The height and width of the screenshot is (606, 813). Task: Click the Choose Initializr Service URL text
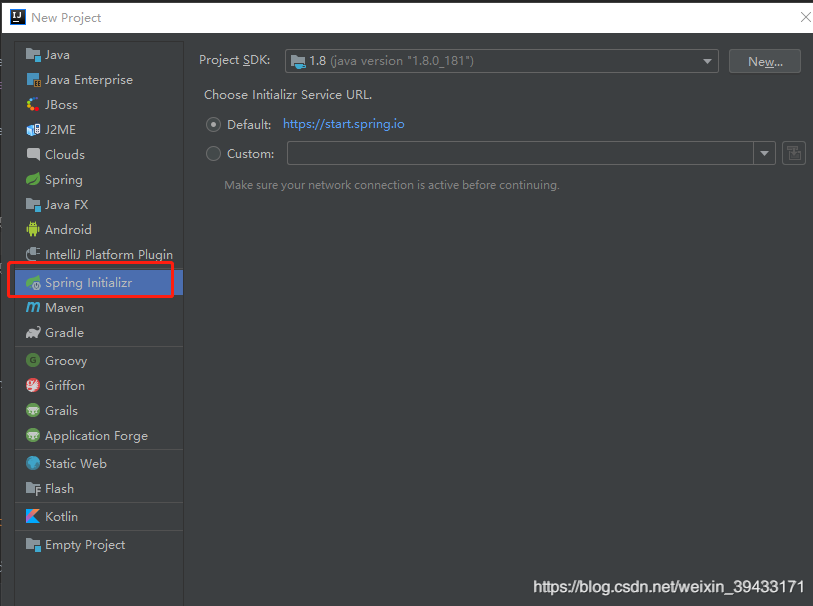click(x=288, y=95)
